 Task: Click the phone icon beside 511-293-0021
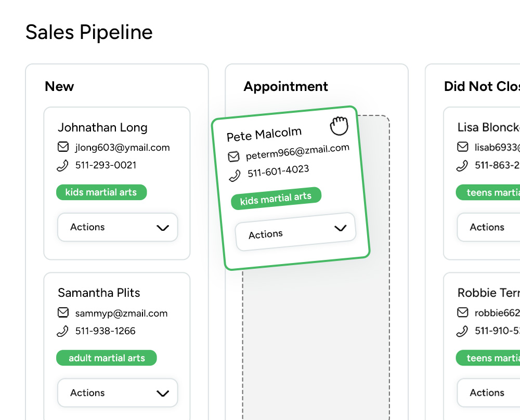coord(63,165)
